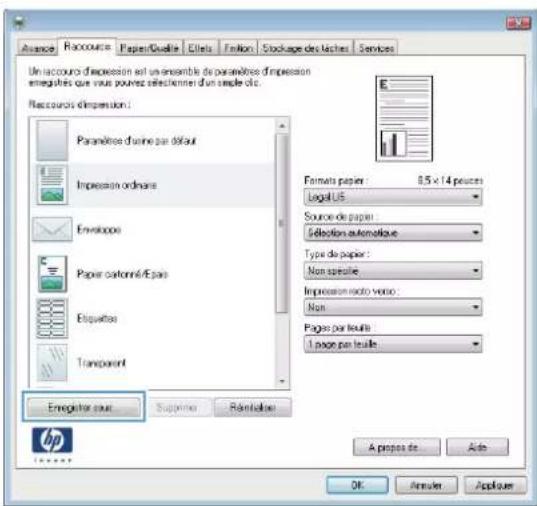Screen dimensions: 537x506
Task: Select the Etiquettes shortcut icon
Action: click(x=52, y=318)
